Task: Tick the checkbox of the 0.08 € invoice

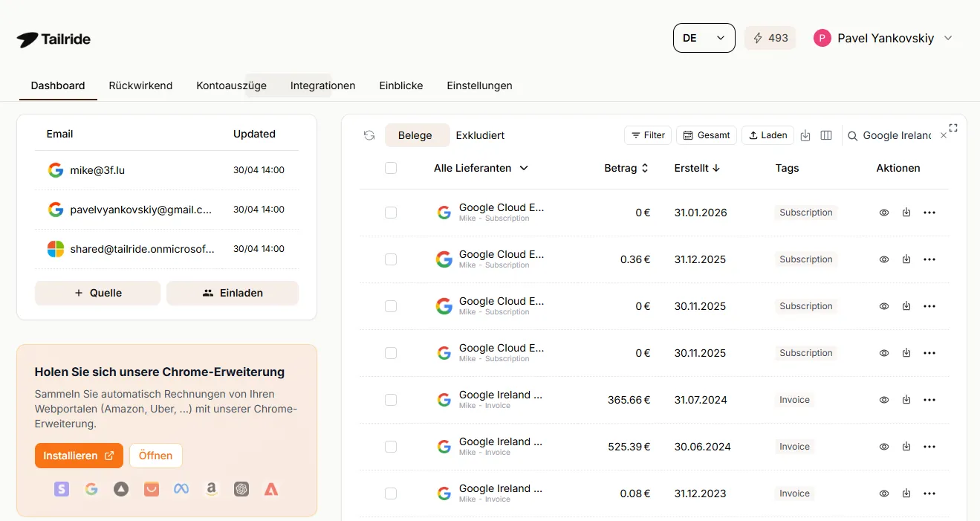Action: 391,494
